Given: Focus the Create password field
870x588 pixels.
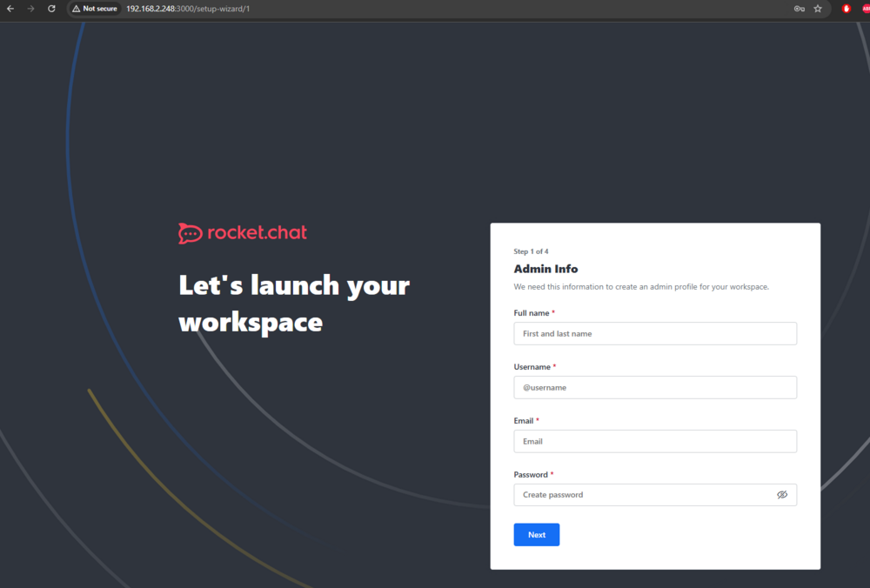Looking at the screenshot, I should coord(655,495).
